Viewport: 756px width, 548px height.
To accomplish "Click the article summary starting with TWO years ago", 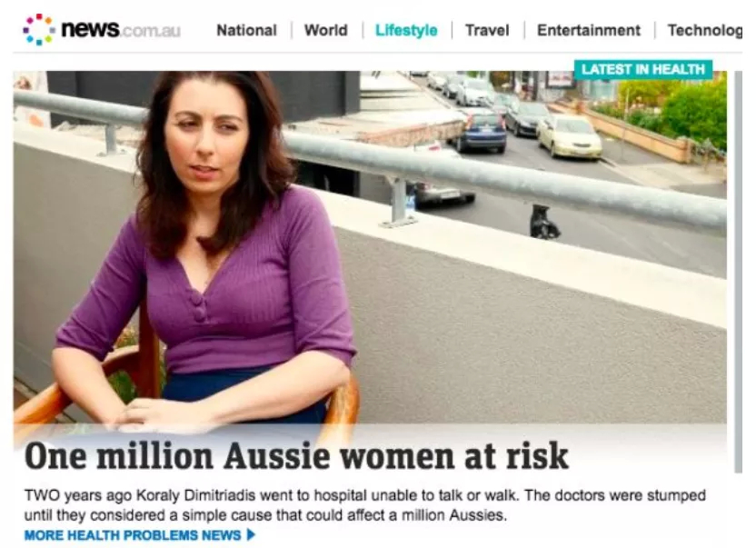I will (365, 505).
